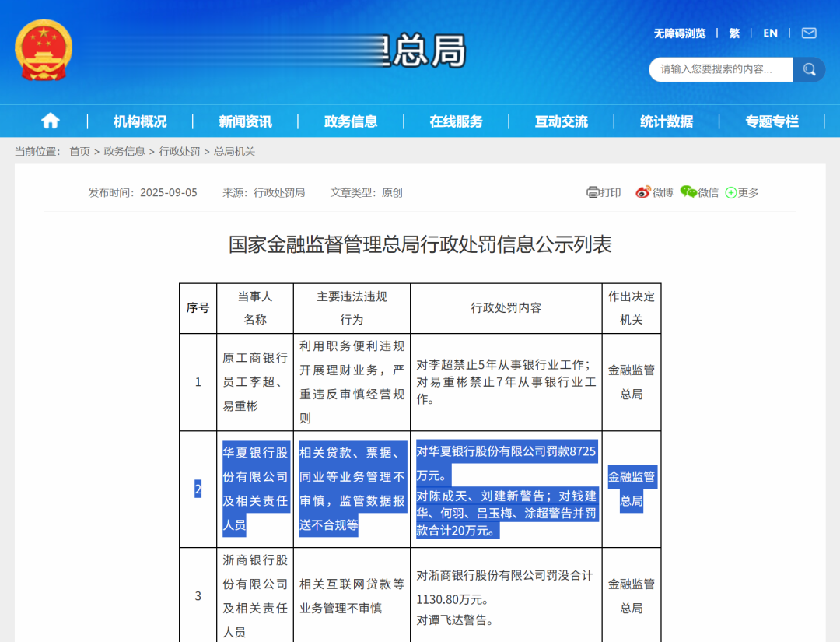Open the 互动交流 menu

562,121
